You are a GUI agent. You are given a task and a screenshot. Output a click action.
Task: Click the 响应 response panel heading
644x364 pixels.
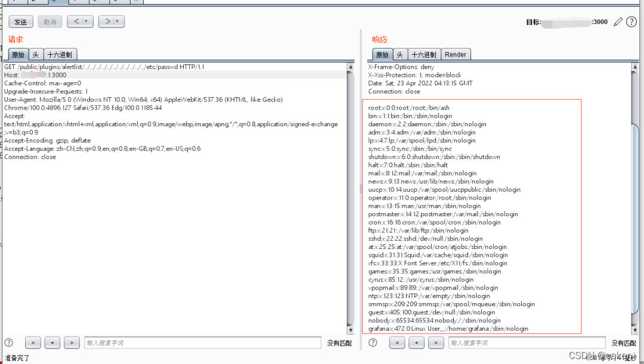pos(379,39)
